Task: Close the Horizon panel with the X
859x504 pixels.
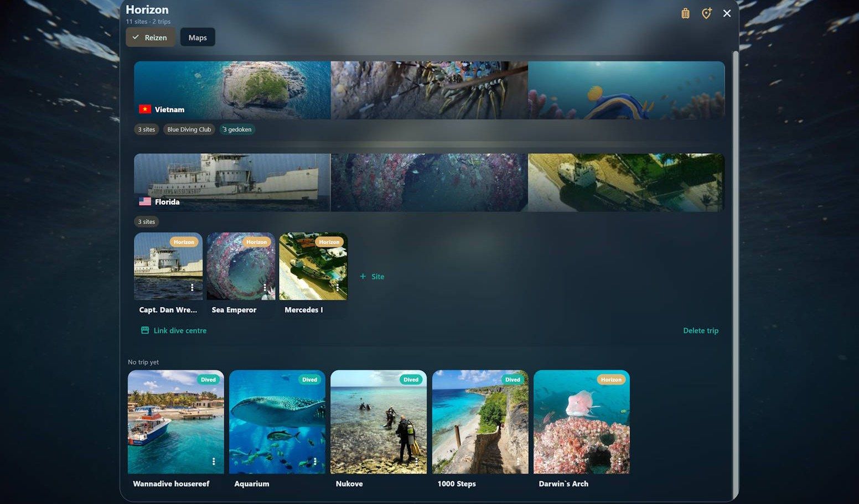Action: tap(727, 13)
